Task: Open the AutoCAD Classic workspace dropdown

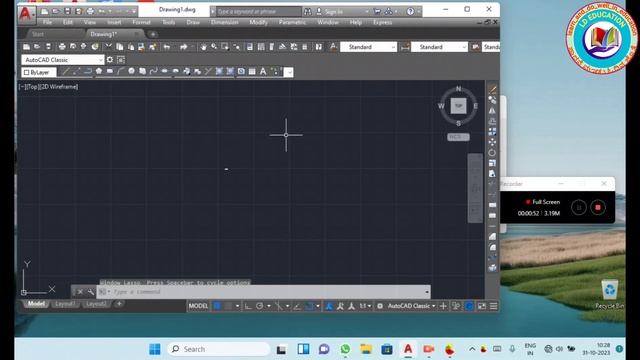Action: pyautogui.click(x=63, y=60)
